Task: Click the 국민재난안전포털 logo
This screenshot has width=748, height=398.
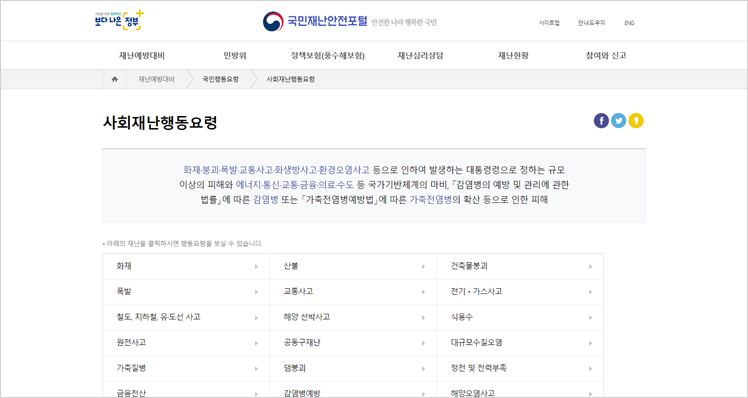Action: pos(315,22)
